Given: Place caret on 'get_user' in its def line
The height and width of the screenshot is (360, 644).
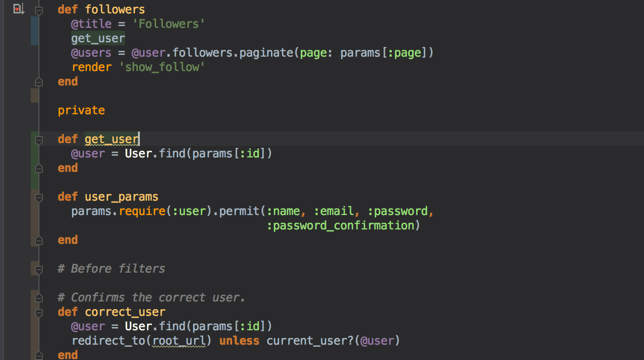Looking at the screenshot, I should 111,139.
